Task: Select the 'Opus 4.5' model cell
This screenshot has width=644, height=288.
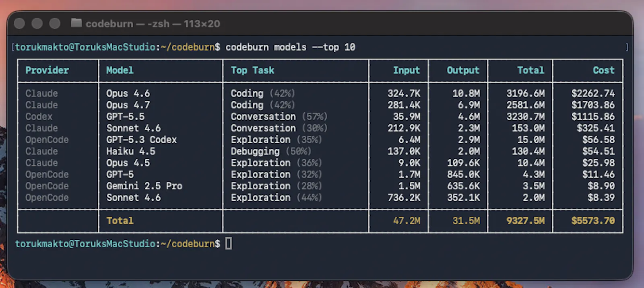Action: (x=128, y=163)
